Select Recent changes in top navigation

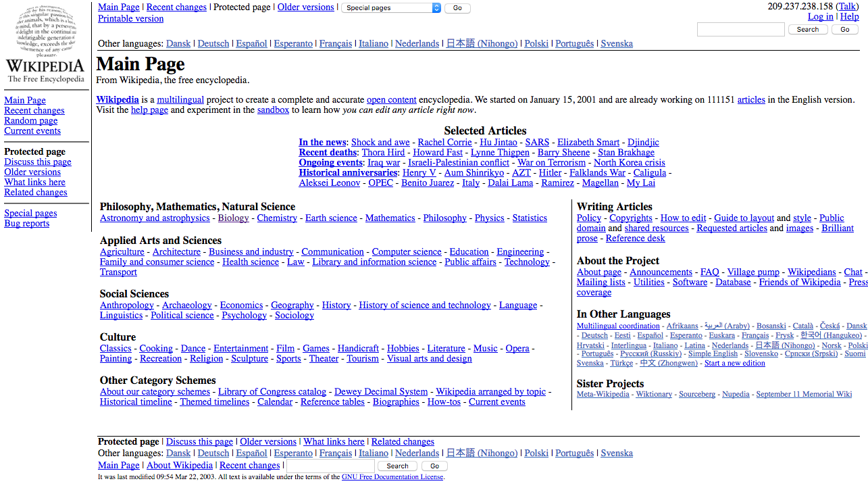click(x=176, y=7)
